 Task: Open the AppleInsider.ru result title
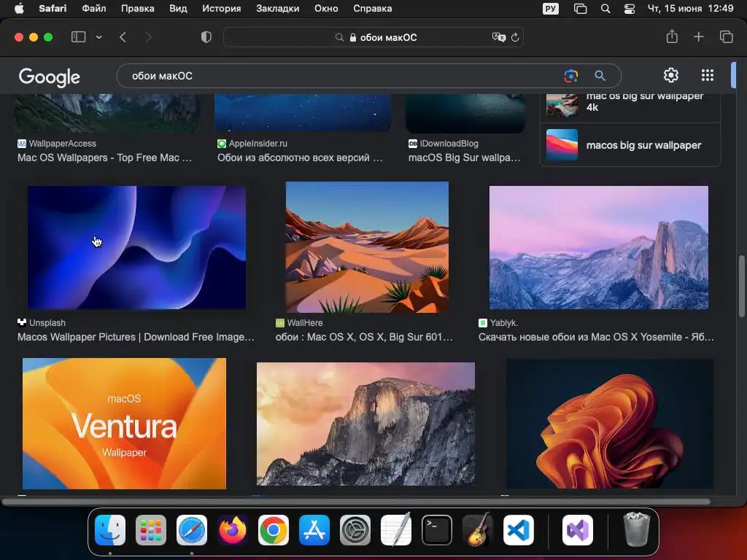[300, 157]
